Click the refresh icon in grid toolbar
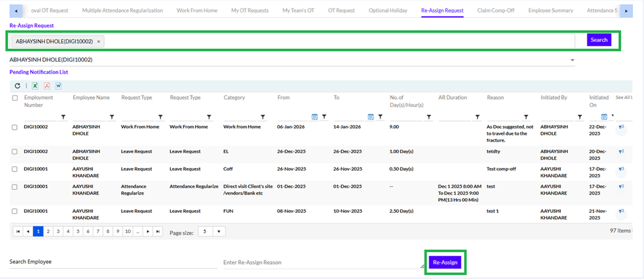The width and height of the screenshot is (644, 279). (18, 85)
